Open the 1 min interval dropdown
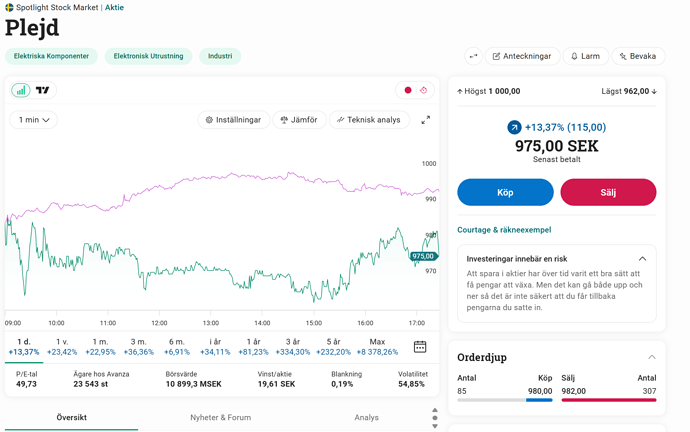The image size is (690, 432). tap(33, 120)
